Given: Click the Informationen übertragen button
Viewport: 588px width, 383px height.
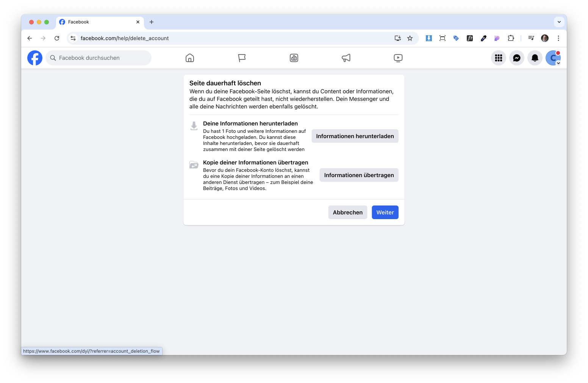Looking at the screenshot, I should point(359,175).
